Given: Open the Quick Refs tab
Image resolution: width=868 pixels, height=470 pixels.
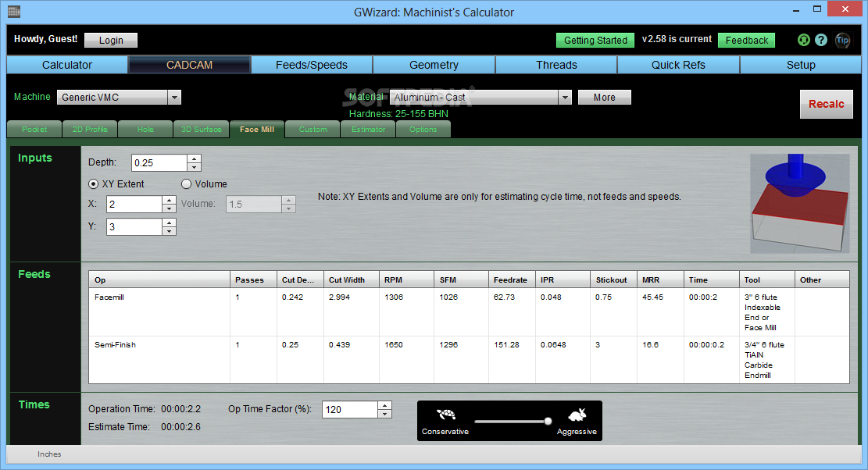Looking at the screenshot, I should coord(678,65).
